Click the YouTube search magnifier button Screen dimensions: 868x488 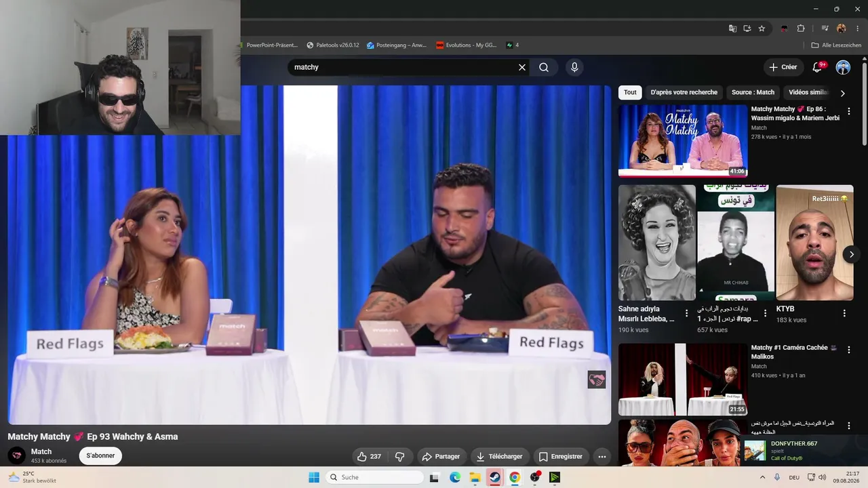[x=544, y=67]
